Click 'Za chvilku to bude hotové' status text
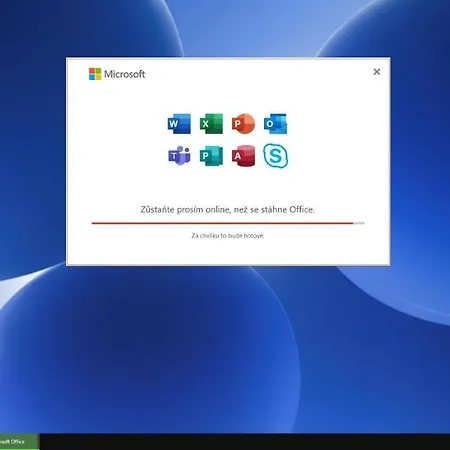This screenshot has width=450, height=450. tap(228, 236)
